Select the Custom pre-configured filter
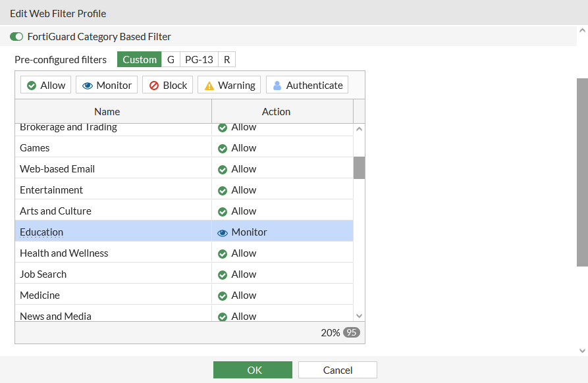The image size is (588, 383). (x=140, y=59)
